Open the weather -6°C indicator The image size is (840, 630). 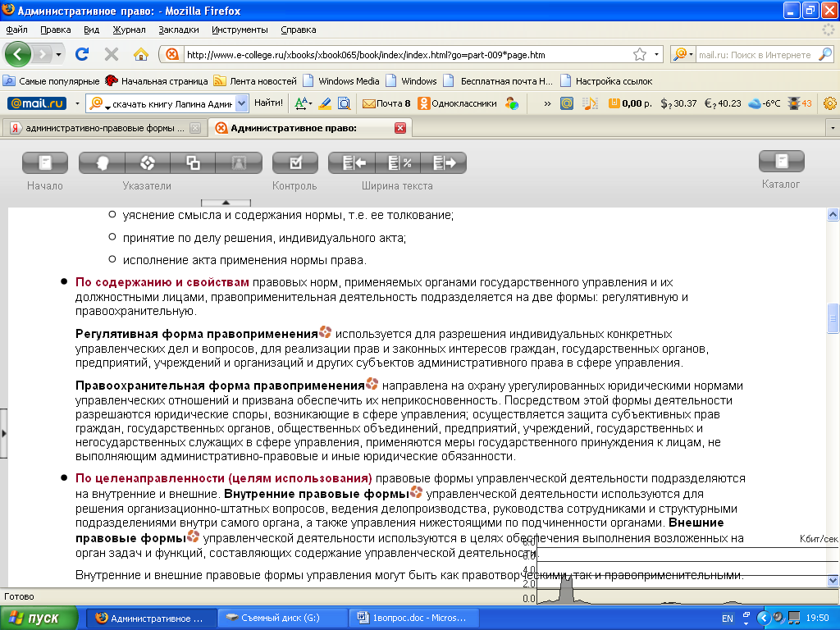[765, 103]
